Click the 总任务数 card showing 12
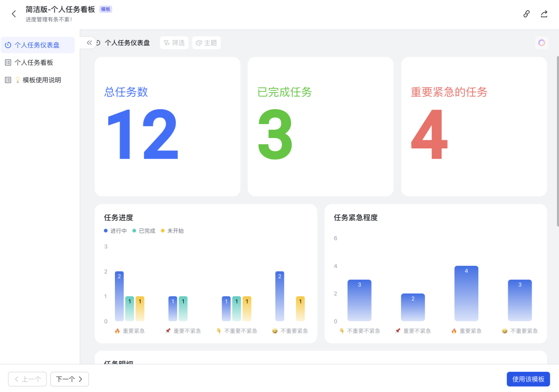This screenshot has height=392, width=559. tap(168, 126)
